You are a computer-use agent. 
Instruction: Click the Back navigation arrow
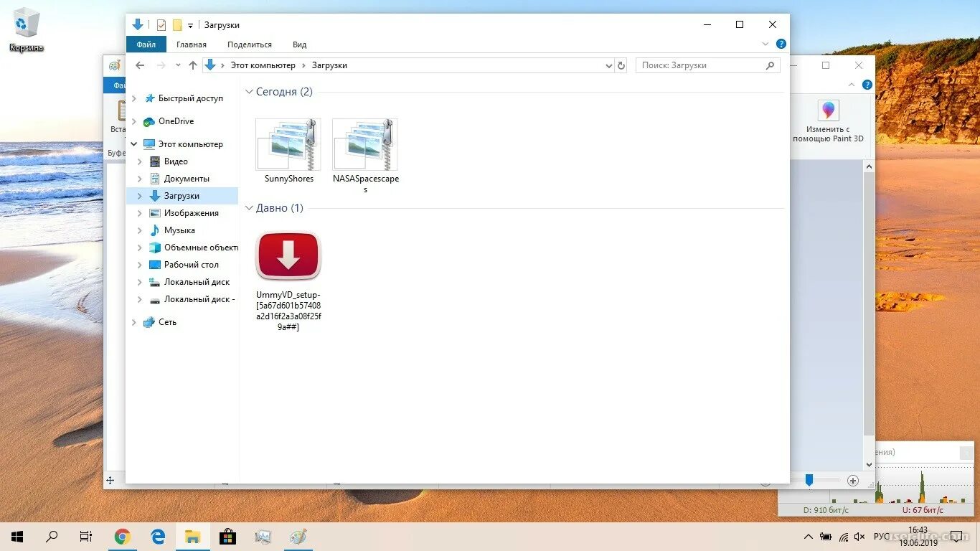tap(140, 65)
